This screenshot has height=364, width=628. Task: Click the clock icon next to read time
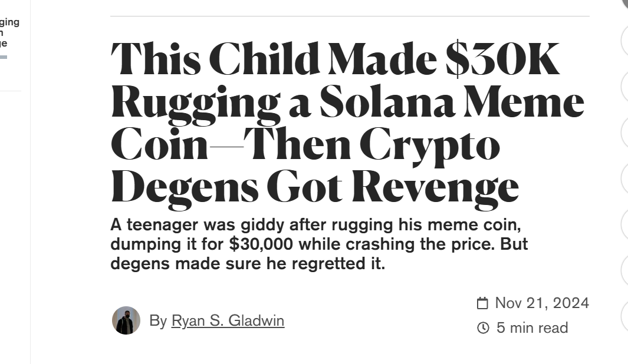[483, 328]
